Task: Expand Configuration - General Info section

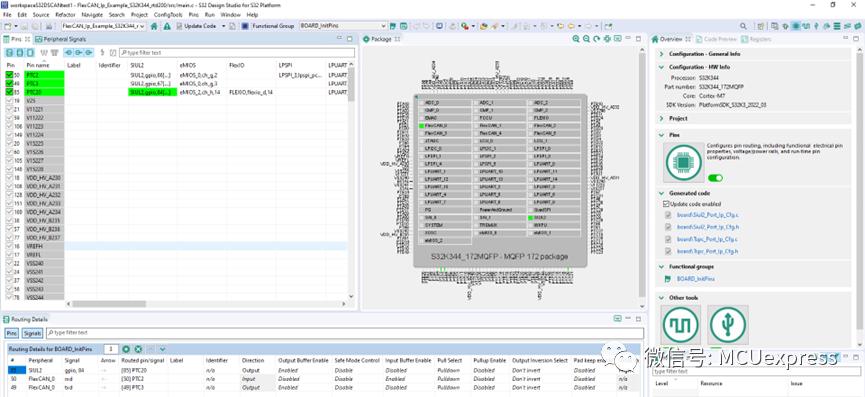Action: pyautogui.click(x=662, y=54)
